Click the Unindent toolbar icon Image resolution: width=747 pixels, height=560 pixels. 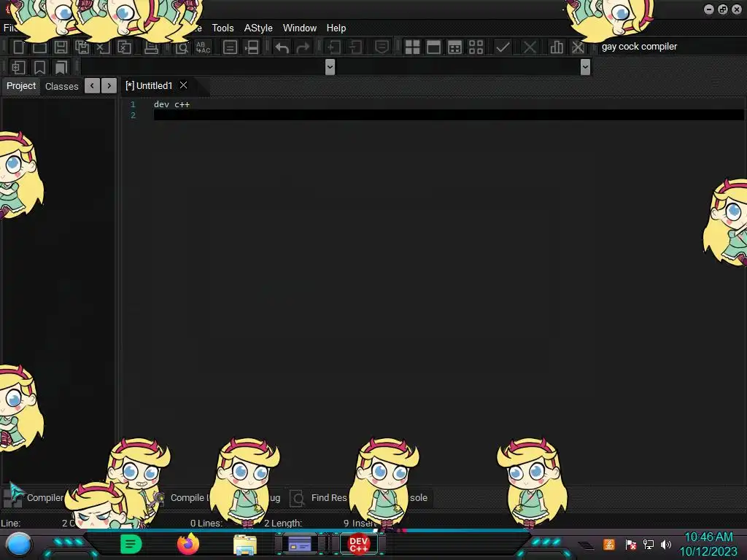click(355, 47)
